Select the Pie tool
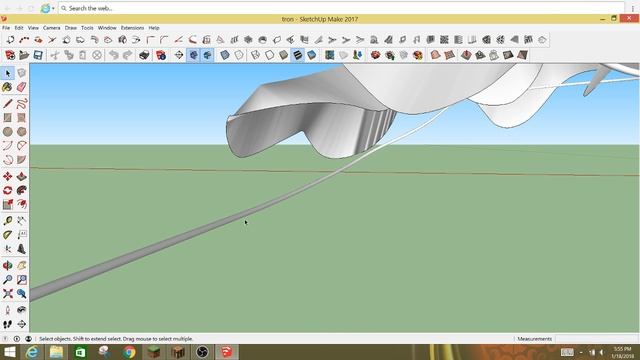This screenshot has height=360, width=640. (x=22, y=160)
